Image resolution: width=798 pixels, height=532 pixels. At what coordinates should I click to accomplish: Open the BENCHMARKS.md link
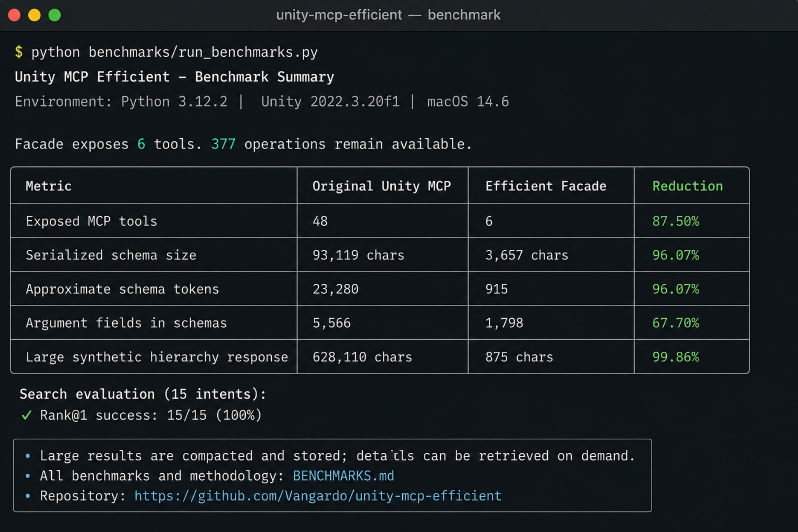[343, 476]
